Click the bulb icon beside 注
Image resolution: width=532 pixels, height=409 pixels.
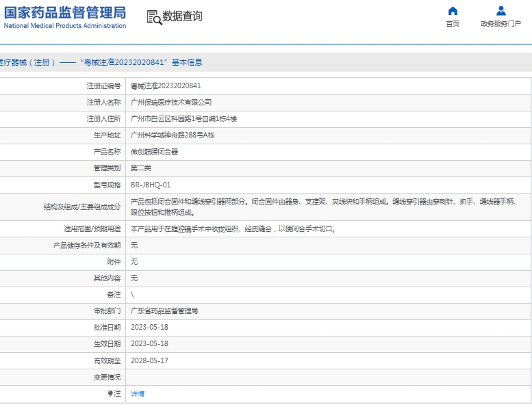point(110,393)
